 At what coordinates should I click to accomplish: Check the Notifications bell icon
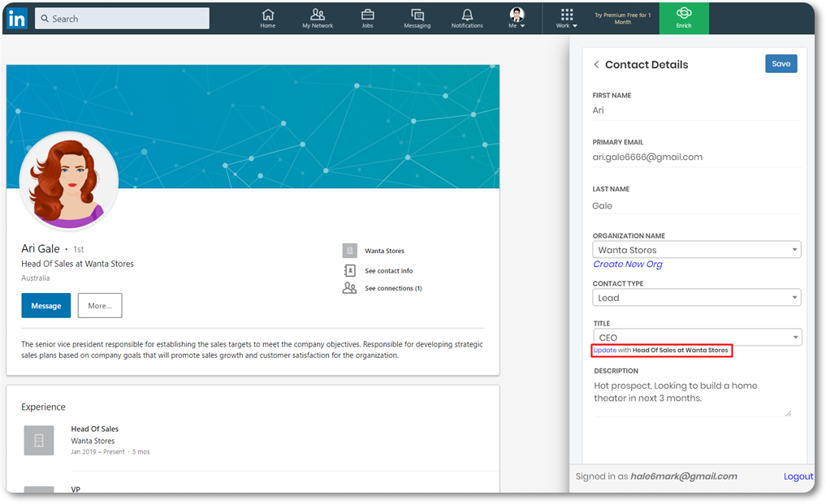467,15
